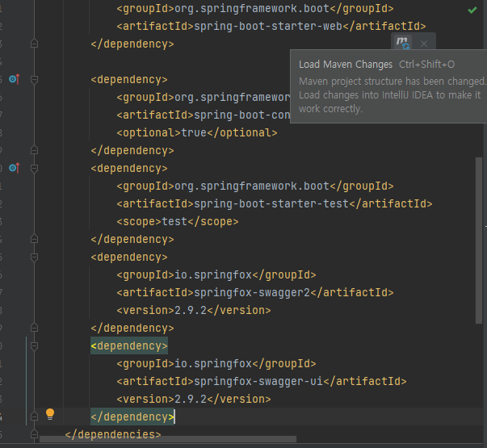487x448 pixels.
Task: Collapse the spring-boot-configuration dependency fold marker
Action: tap(34, 80)
